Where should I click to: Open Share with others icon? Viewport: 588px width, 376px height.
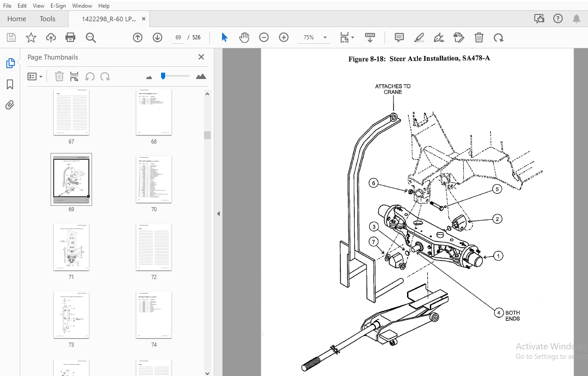point(539,19)
